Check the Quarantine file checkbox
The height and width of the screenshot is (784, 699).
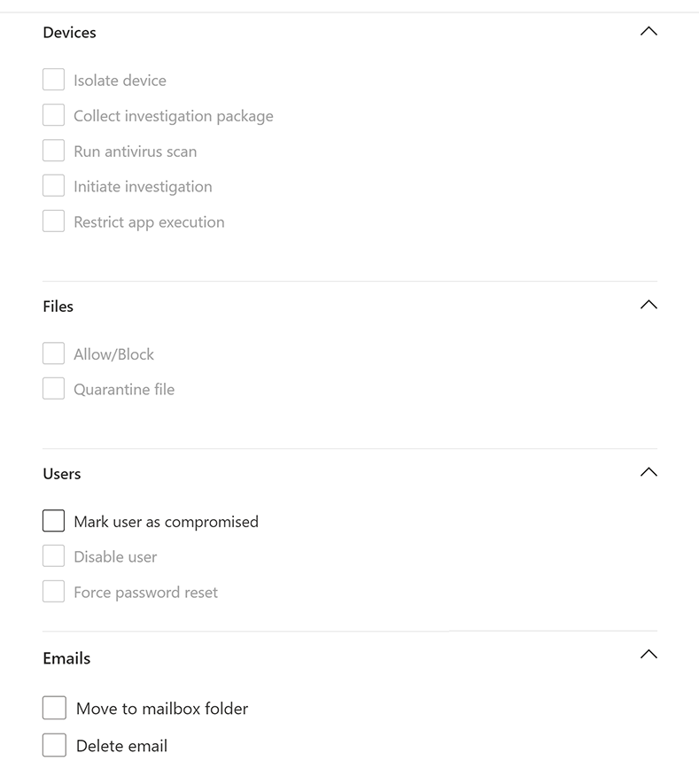[x=54, y=389]
